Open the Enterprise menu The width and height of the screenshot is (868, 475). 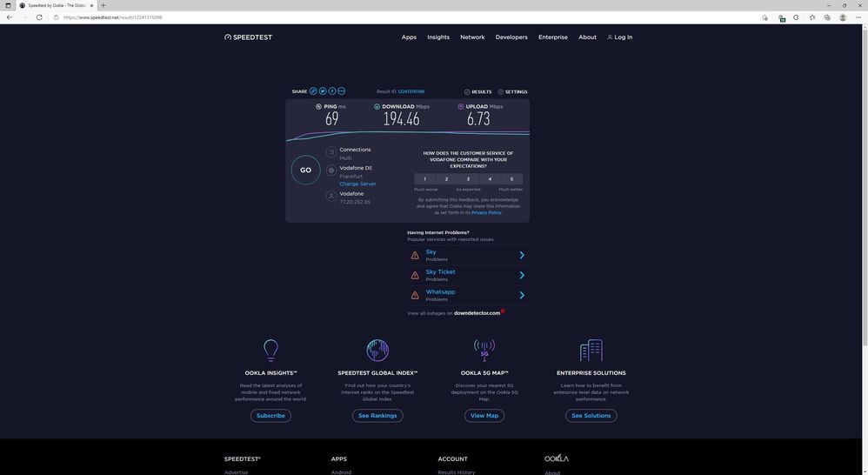click(553, 37)
